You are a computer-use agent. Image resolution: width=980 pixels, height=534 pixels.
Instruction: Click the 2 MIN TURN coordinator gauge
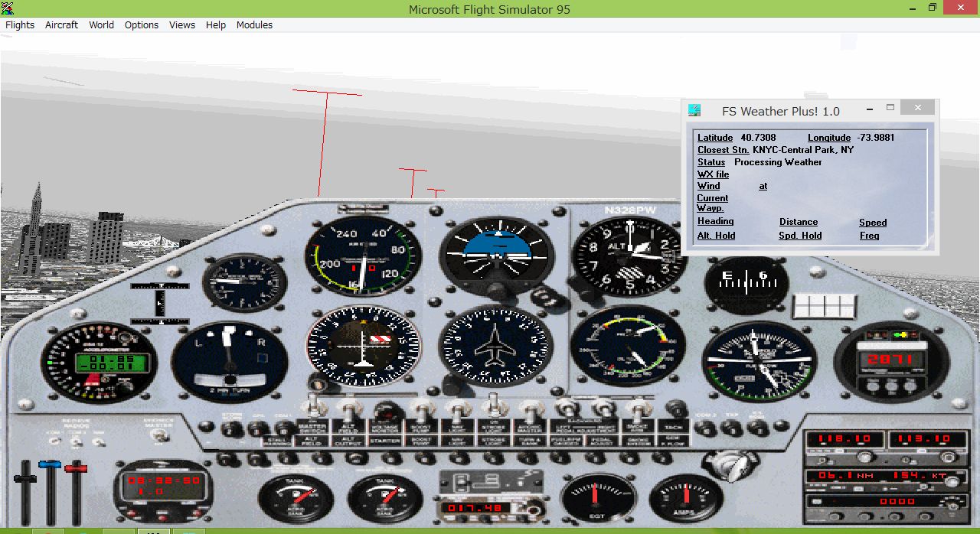[230, 362]
